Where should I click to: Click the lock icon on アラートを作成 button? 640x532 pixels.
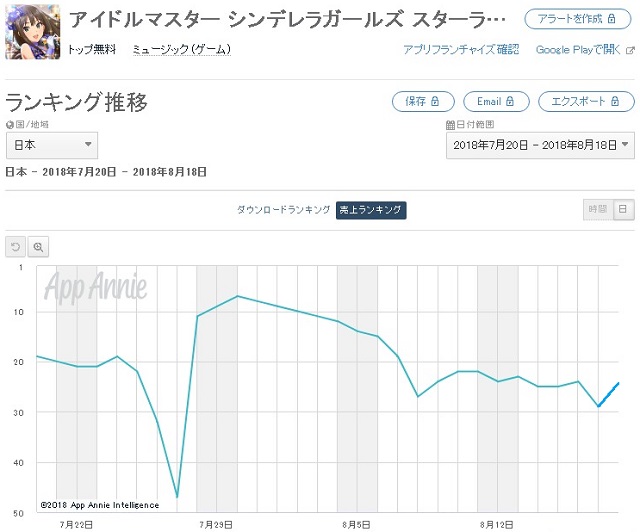(611, 19)
